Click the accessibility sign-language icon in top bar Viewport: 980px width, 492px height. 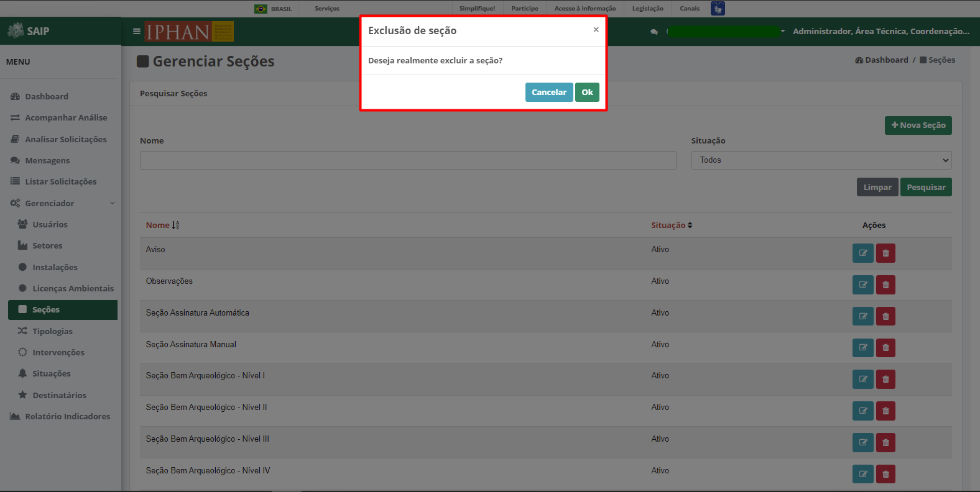[x=718, y=9]
